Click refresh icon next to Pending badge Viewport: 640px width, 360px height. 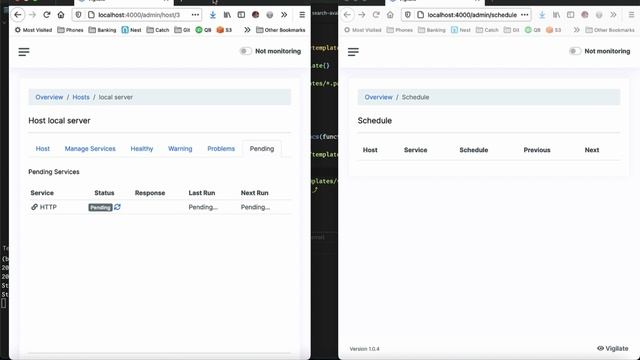tap(118, 207)
